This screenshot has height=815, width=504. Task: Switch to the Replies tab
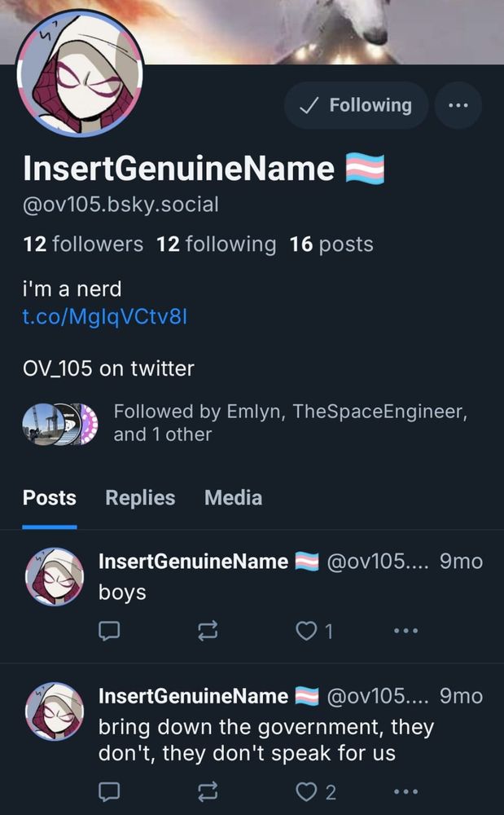point(139,498)
